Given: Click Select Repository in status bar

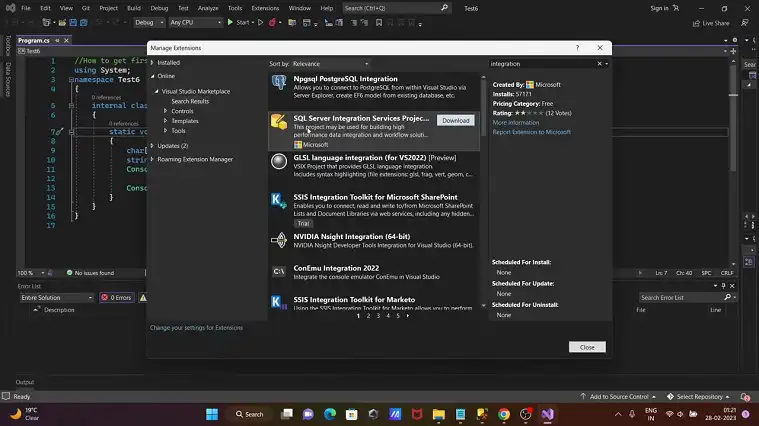Looking at the screenshot, I should coord(698,396).
